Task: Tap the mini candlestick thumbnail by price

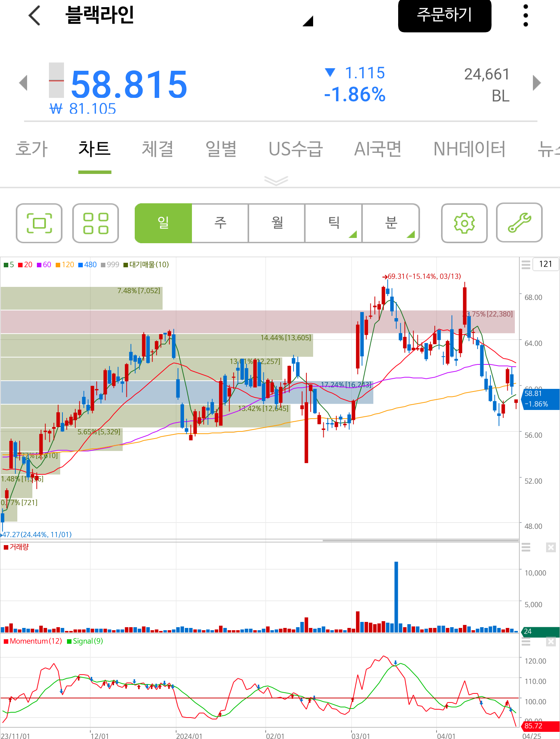Action: 56,80
